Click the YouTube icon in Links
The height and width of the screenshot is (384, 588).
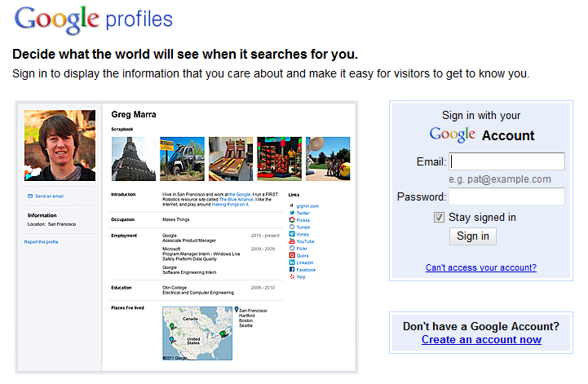[292, 241]
